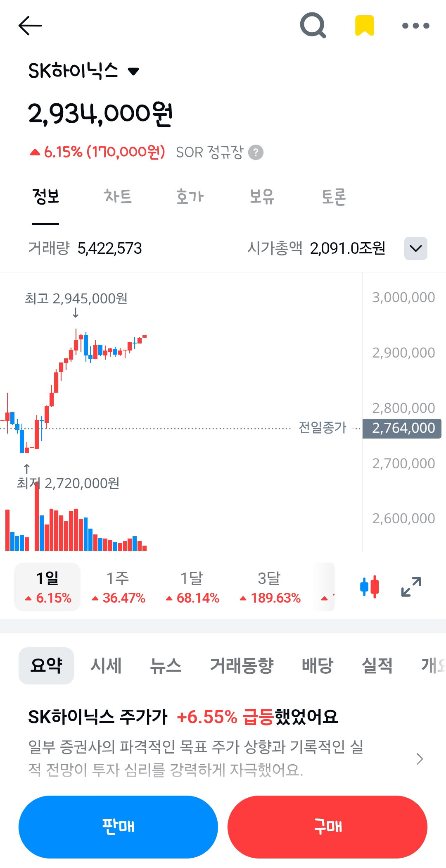This screenshot has width=446, height=868.
Task: Expand chart to fullscreen arrows icon
Action: 411,587
